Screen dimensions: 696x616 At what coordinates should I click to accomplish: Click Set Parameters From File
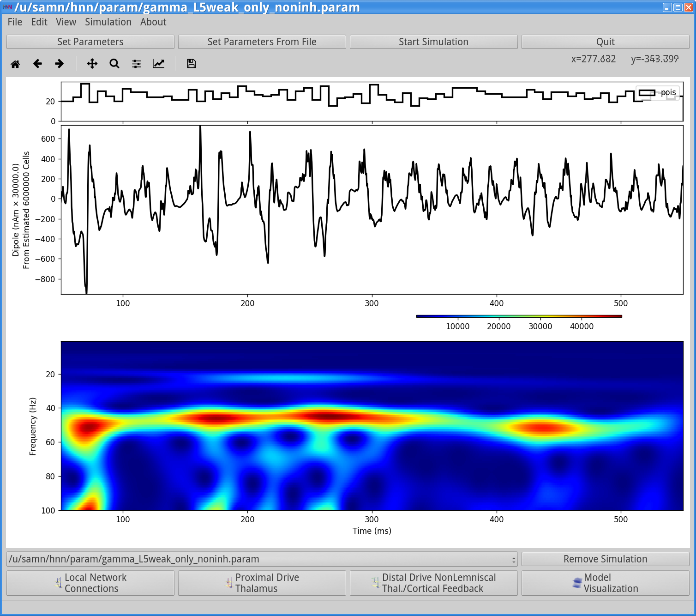click(262, 42)
